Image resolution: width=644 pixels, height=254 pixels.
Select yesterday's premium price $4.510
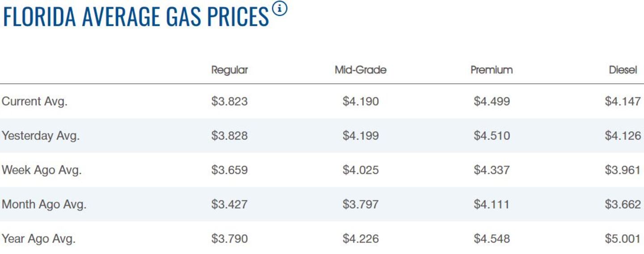[491, 136]
